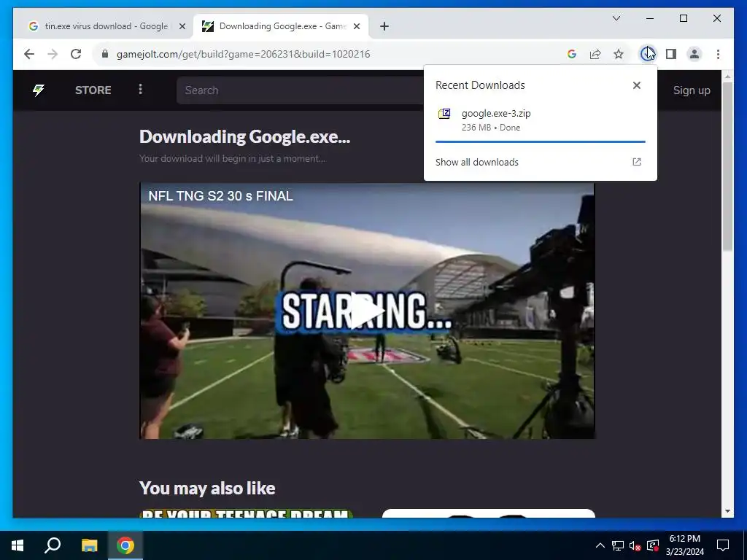Open taskbar clock and date

click(x=684, y=545)
